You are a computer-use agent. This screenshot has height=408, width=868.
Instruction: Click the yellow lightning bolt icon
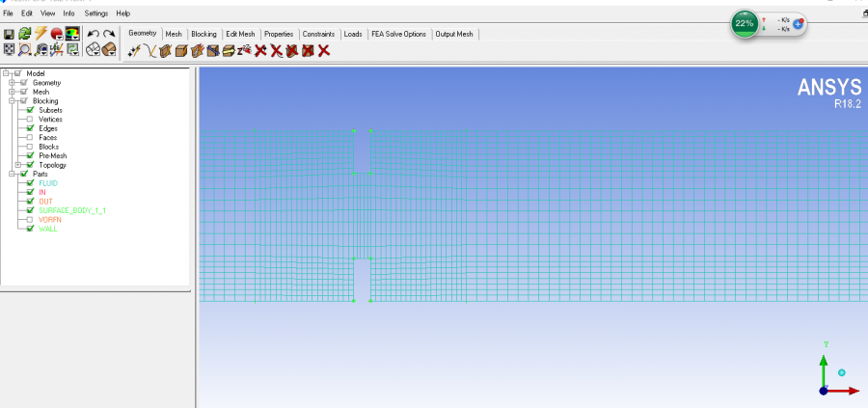coord(41,35)
